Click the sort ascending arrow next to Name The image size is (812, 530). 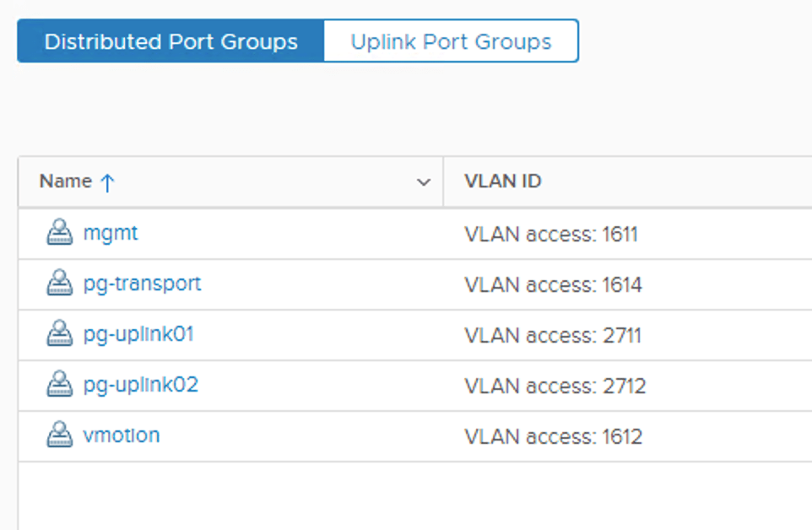[107, 182]
